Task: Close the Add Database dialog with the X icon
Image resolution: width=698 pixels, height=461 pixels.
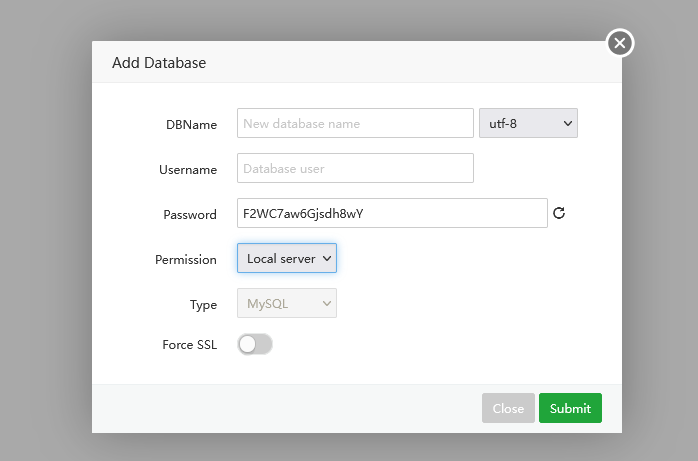Action: 620,43
